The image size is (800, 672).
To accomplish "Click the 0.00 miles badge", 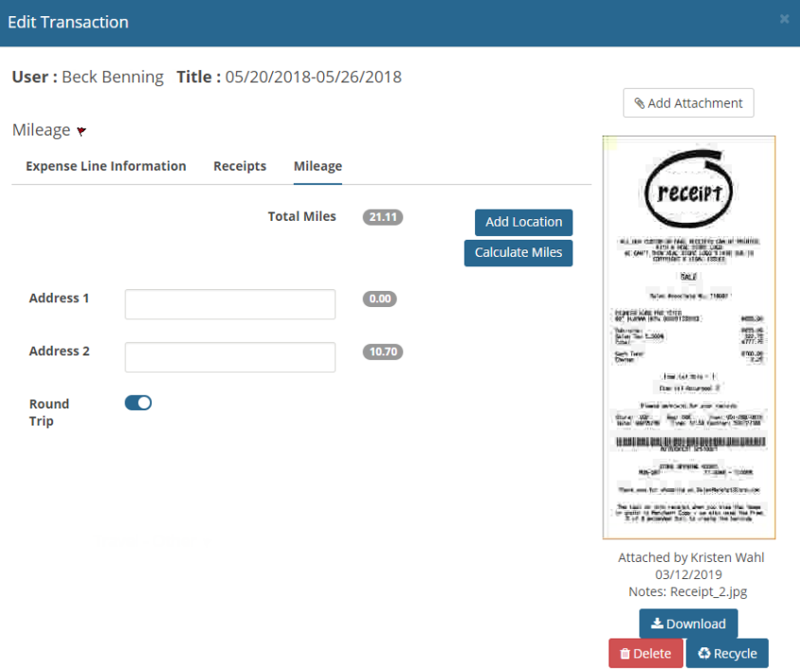I will point(379,299).
